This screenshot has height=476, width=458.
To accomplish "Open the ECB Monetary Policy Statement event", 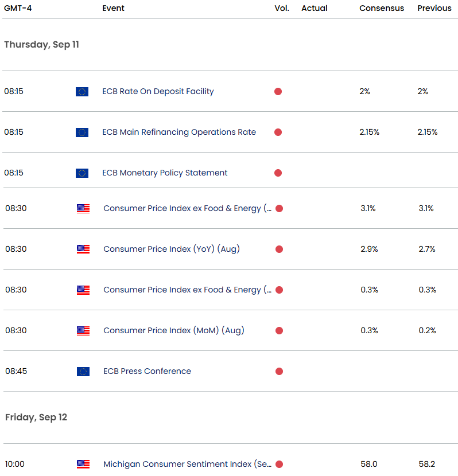I will coord(165,173).
